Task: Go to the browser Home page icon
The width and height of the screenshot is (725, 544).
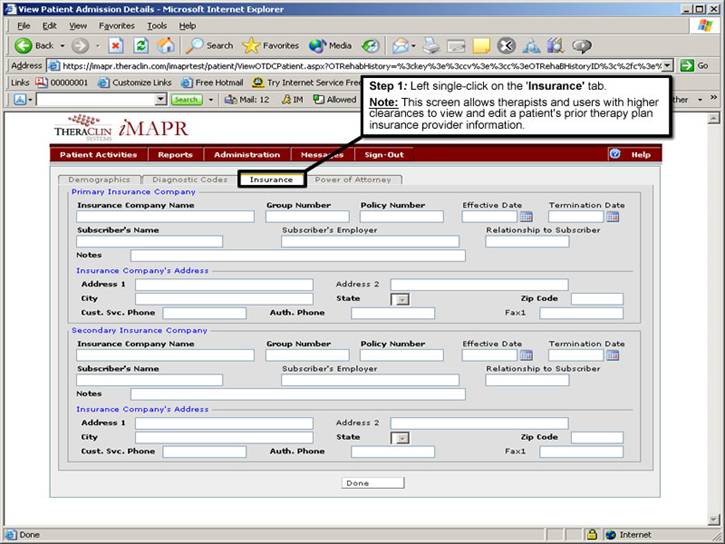Action: [166, 45]
